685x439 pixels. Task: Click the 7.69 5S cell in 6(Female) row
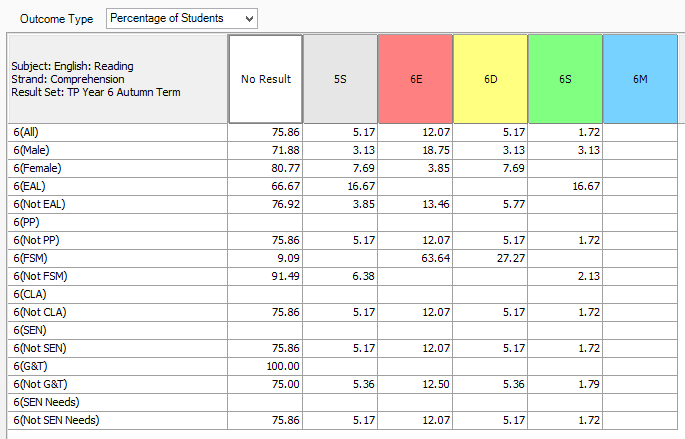tap(340, 168)
